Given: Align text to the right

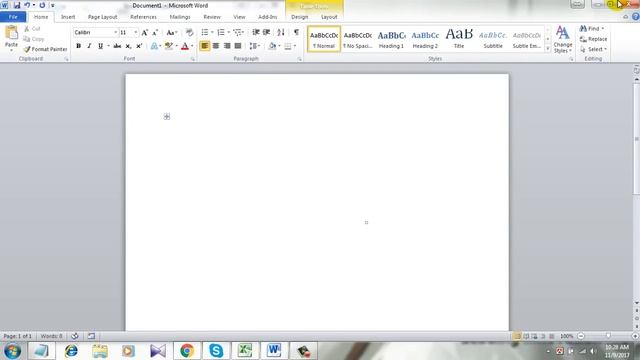Looking at the screenshot, I should point(227,46).
